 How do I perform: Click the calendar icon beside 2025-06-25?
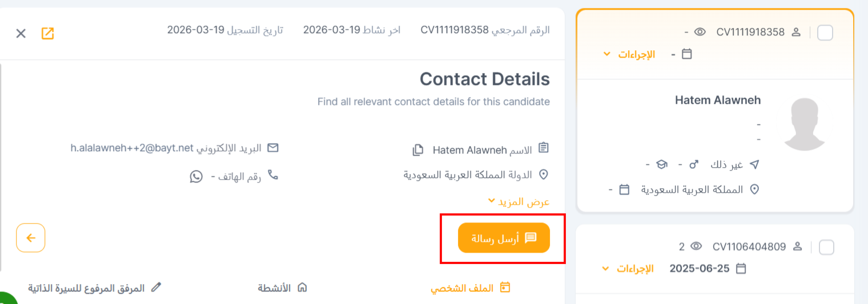coord(741,268)
